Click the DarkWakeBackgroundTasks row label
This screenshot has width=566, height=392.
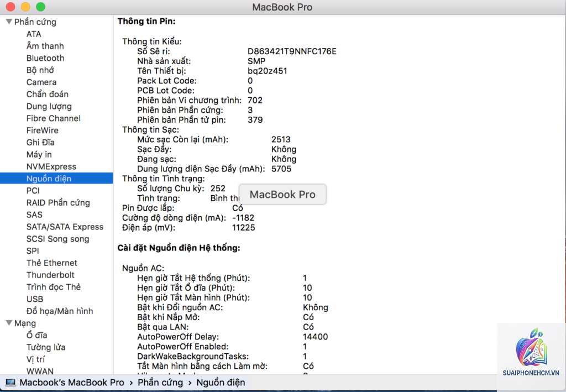point(193,356)
